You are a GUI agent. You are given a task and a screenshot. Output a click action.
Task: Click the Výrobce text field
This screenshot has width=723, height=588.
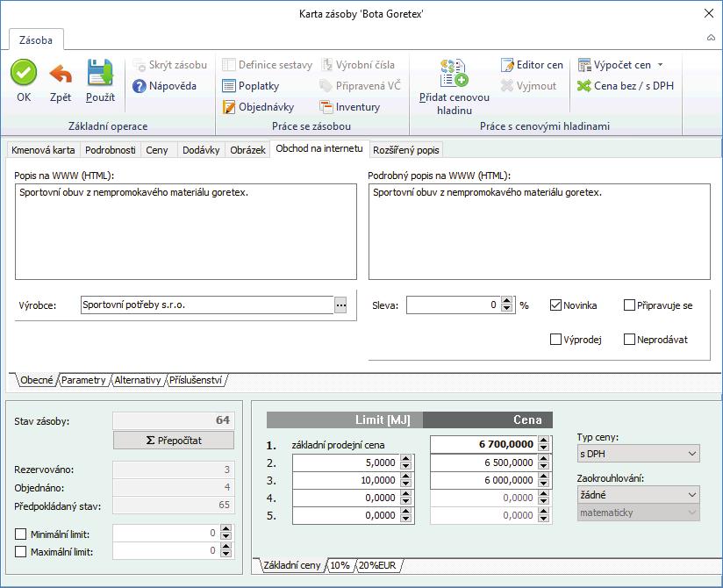pyautogui.click(x=206, y=305)
